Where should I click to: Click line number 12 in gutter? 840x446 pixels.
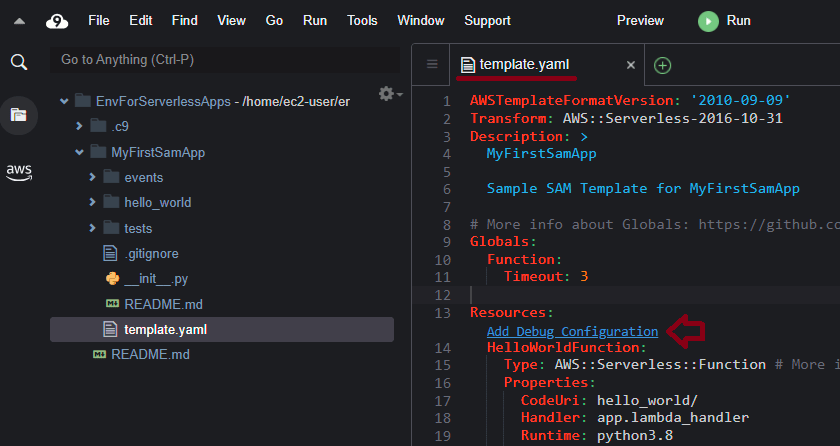coord(442,295)
